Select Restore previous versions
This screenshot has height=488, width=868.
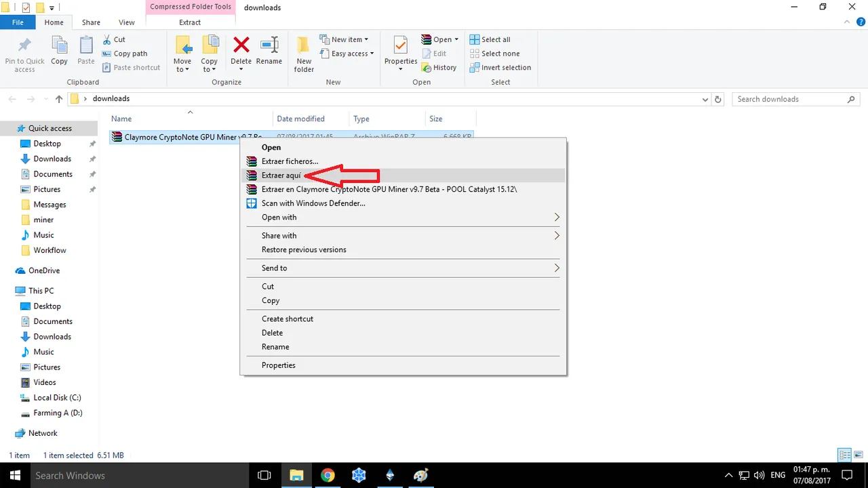pyautogui.click(x=403, y=250)
